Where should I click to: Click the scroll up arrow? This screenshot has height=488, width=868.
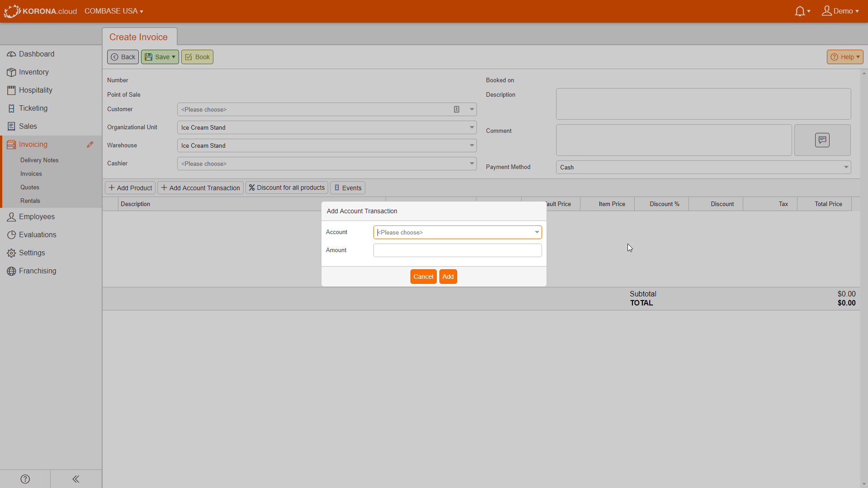click(864, 73)
